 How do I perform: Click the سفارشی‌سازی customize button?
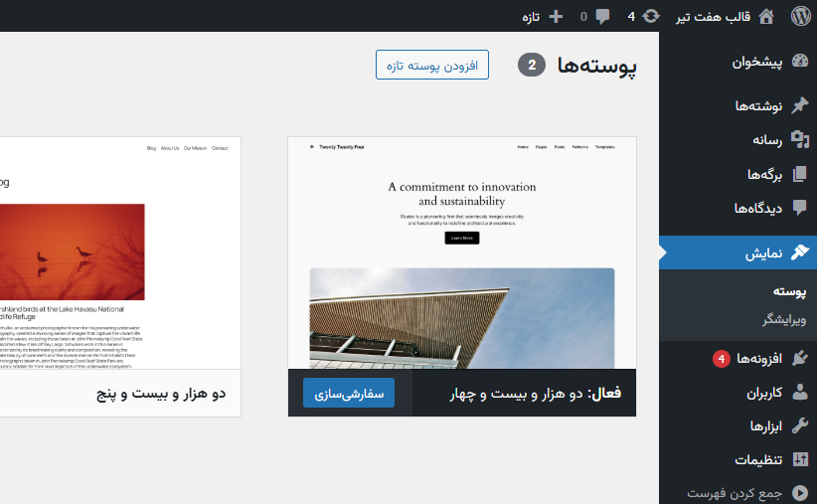(x=349, y=393)
